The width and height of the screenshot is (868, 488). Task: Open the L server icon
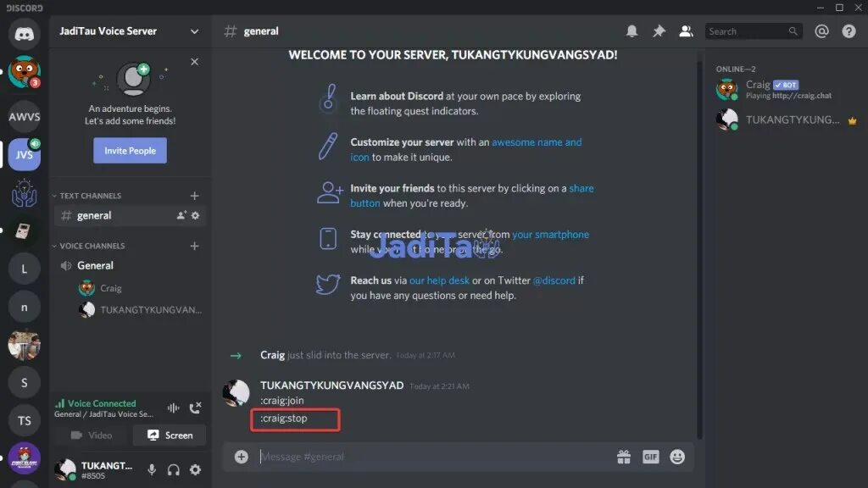[24, 269]
